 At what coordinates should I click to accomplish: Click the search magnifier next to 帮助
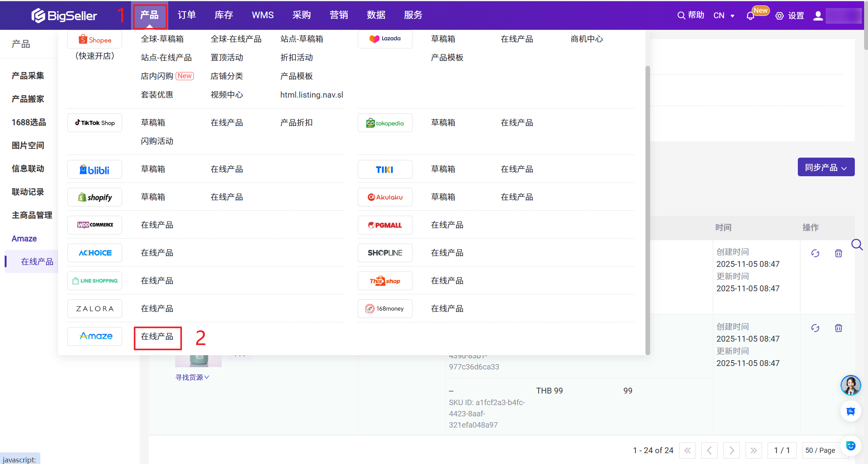click(681, 15)
